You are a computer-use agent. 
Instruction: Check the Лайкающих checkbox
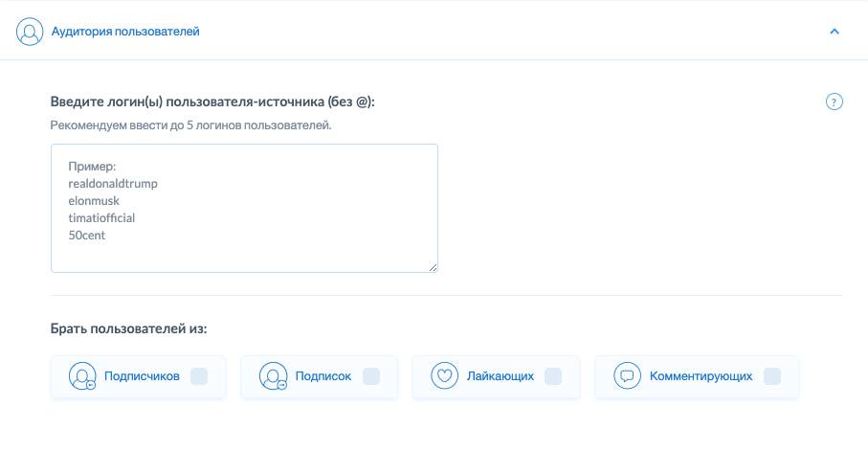pos(552,376)
